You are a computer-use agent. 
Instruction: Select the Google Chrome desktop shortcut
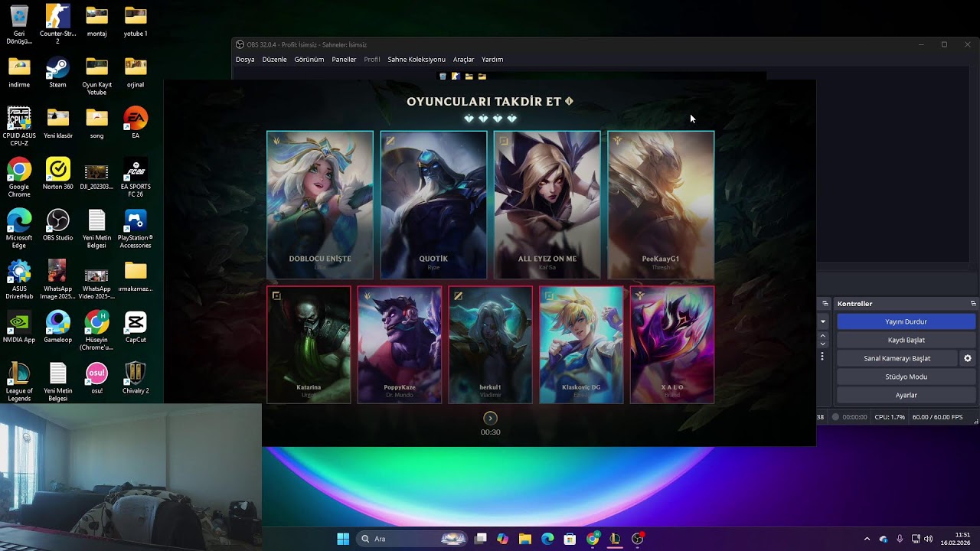(x=19, y=178)
